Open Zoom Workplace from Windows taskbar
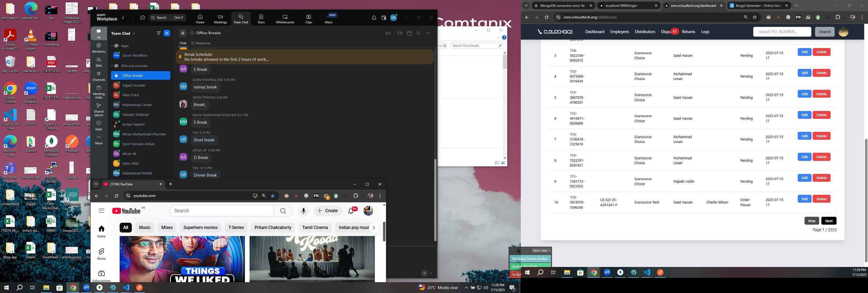The width and height of the screenshot is (868, 293). tap(86, 288)
